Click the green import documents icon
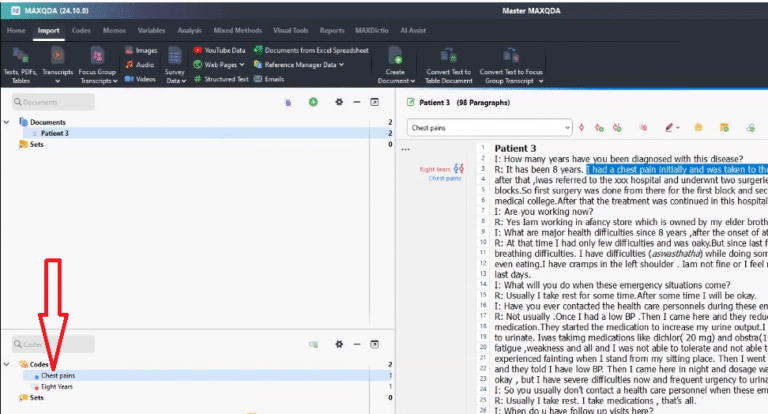This screenshot has width=768, height=414. [x=313, y=102]
